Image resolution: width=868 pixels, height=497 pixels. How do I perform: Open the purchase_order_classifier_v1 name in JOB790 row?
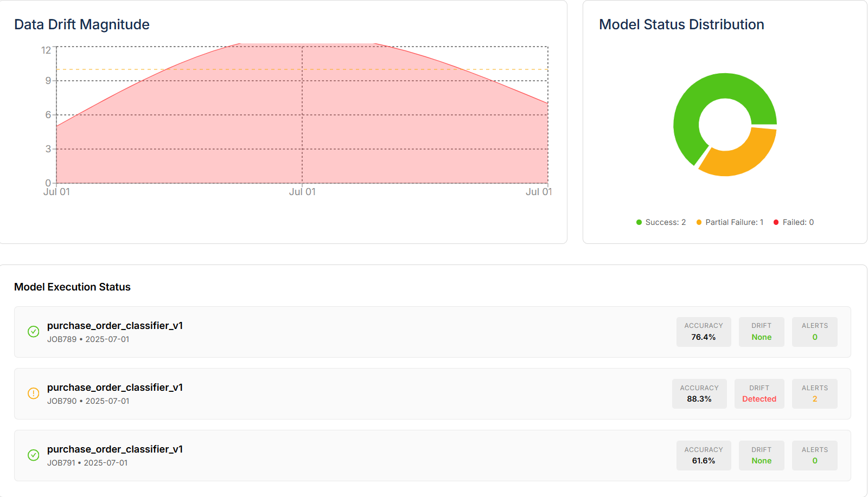[x=115, y=388]
